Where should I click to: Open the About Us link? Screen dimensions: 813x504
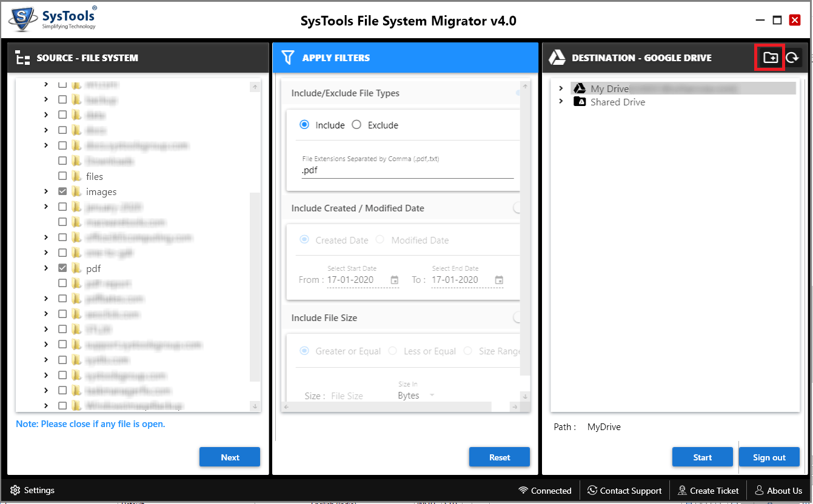[x=778, y=490]
